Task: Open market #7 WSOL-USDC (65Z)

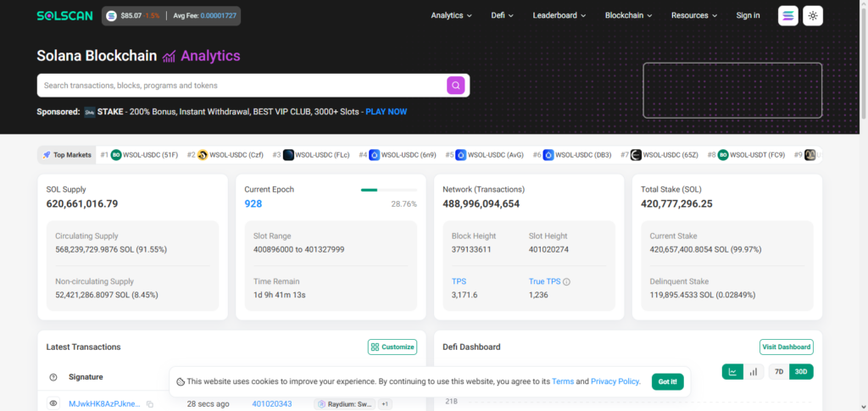Action: (659, 155)
